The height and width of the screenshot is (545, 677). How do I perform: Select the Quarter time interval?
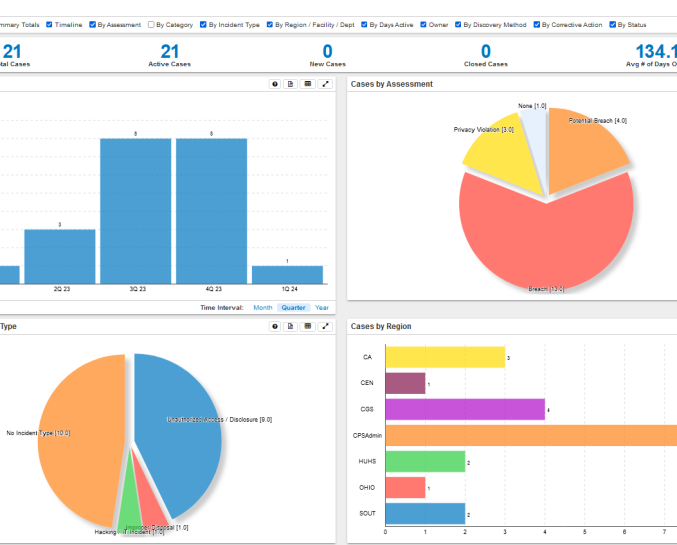pyautogui.click(x=293, y=308)
